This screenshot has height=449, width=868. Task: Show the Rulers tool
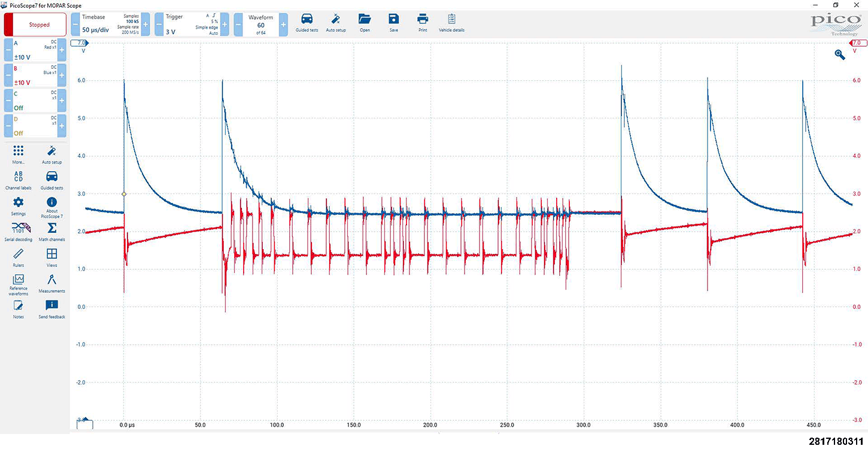point(19,257)
